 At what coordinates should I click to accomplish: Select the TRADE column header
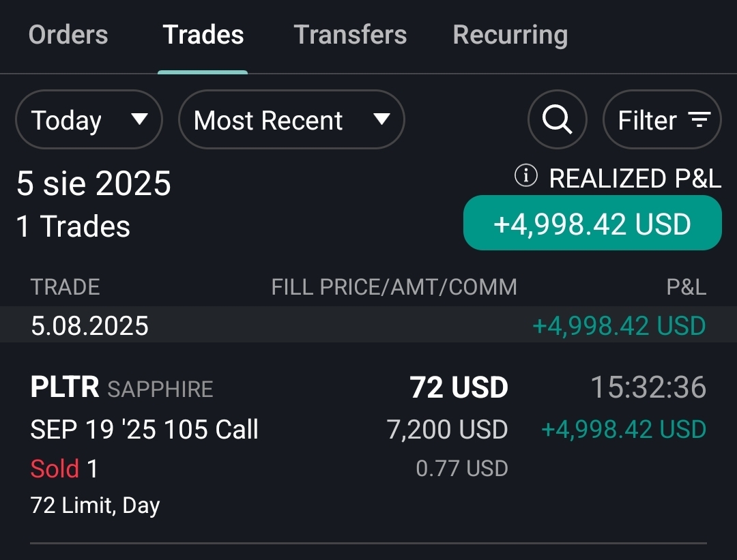(x=66, y=287)
